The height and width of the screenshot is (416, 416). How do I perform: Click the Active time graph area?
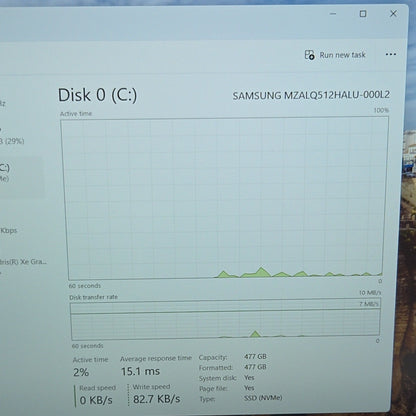(x=224, y=199)
